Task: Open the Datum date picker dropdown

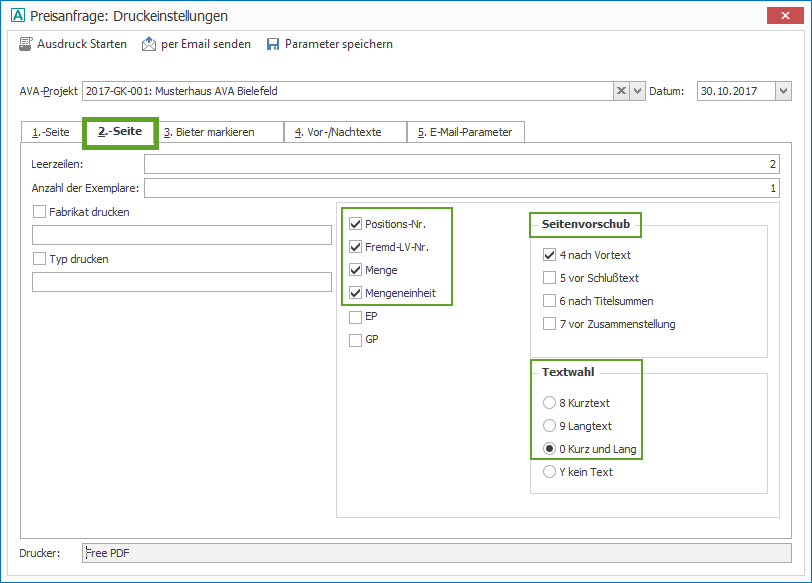Action: pos(783,91)
